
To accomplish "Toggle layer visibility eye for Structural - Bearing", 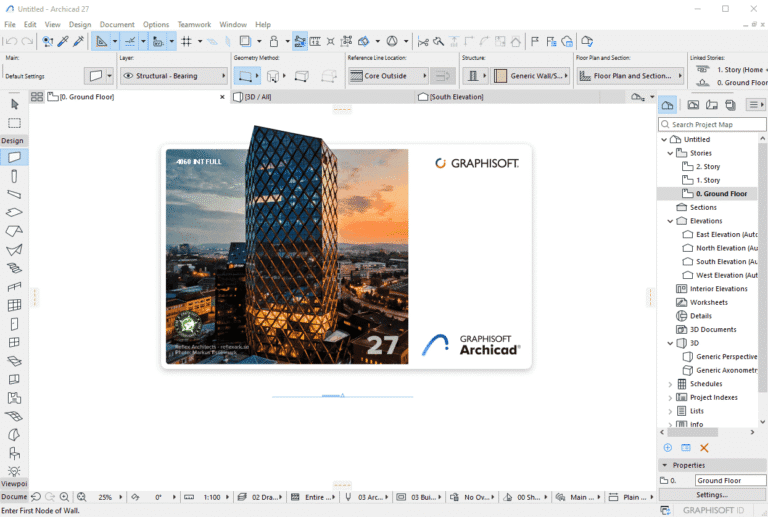I will click(x=128, y=76).
